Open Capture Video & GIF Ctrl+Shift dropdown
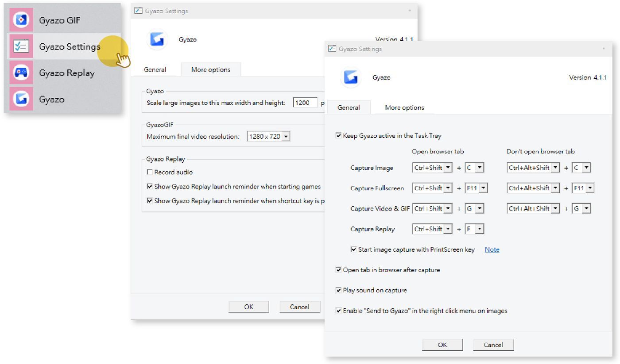The height and width of the screenshot is (364, 620). 432,208
